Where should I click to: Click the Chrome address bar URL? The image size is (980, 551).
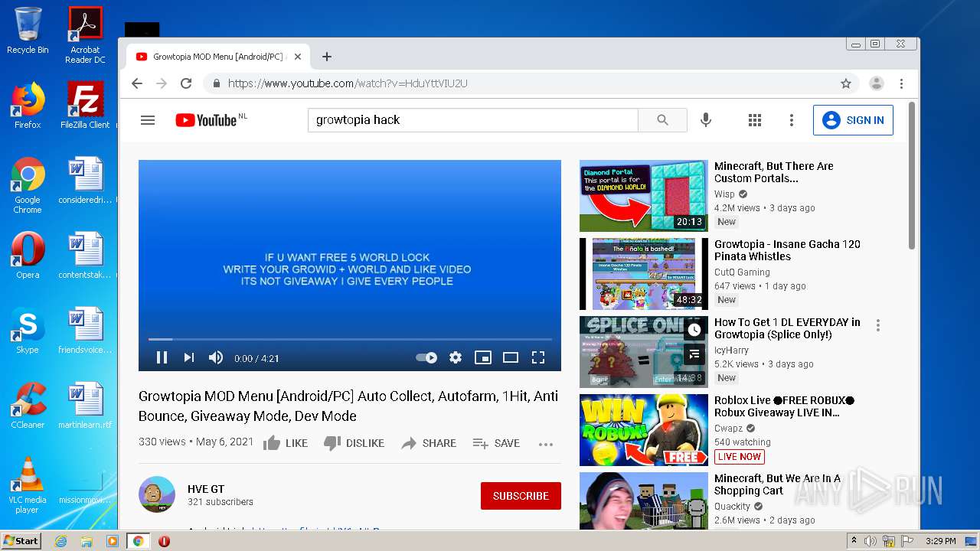point(348,83)
